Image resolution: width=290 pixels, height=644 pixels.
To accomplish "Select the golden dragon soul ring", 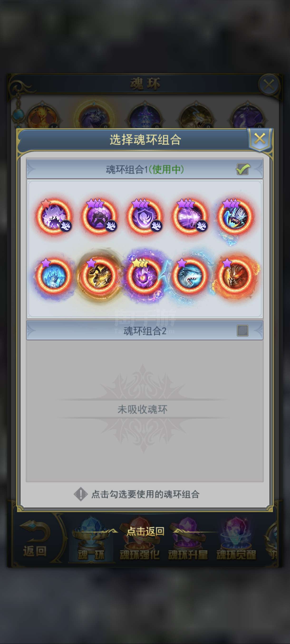I will coord(99,275).
